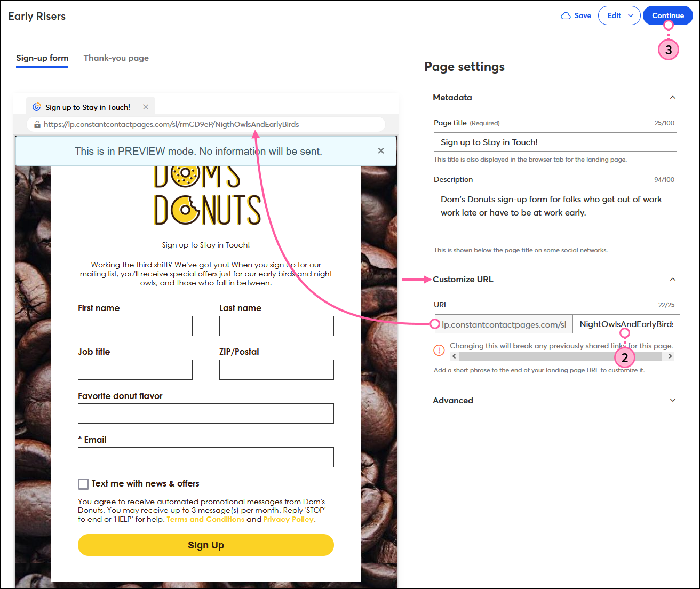Click the custom URL slug field
Image resolution: width=700 pixels, height=589 pixels.
tap(626, 324)
